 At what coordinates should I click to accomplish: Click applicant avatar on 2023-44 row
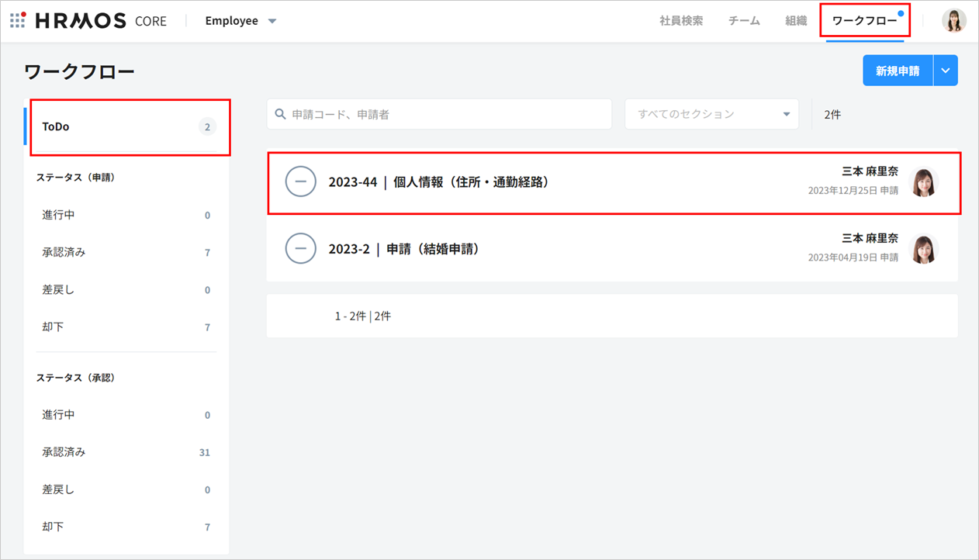point(923,182)
